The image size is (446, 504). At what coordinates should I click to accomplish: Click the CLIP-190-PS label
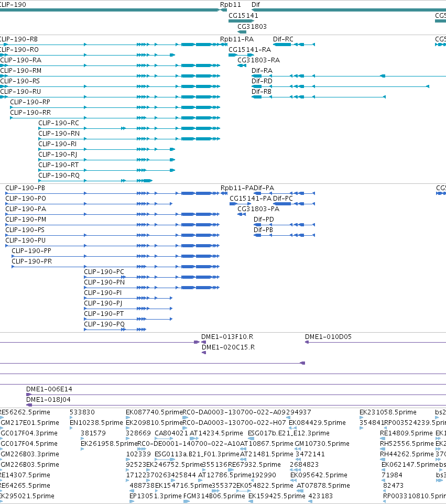[x=25, y=230]
